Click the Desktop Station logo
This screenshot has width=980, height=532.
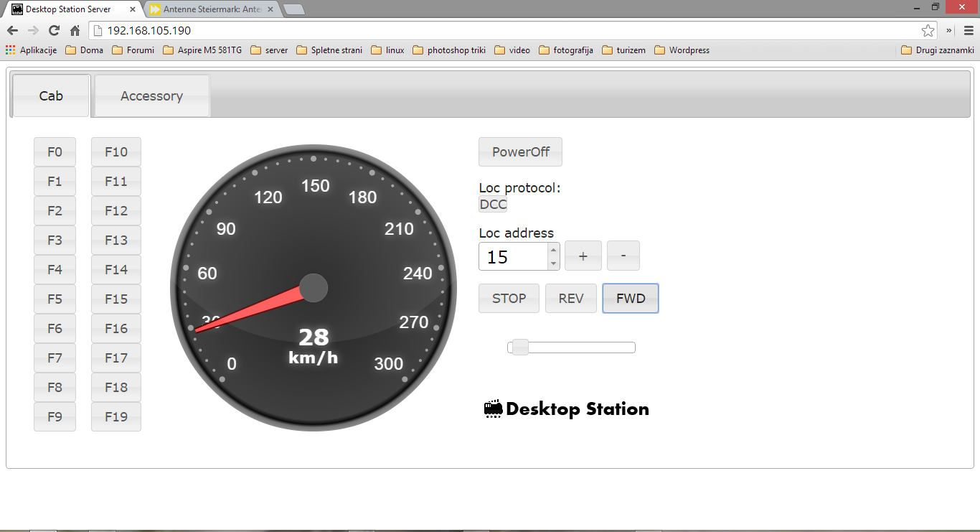[567, 409]
